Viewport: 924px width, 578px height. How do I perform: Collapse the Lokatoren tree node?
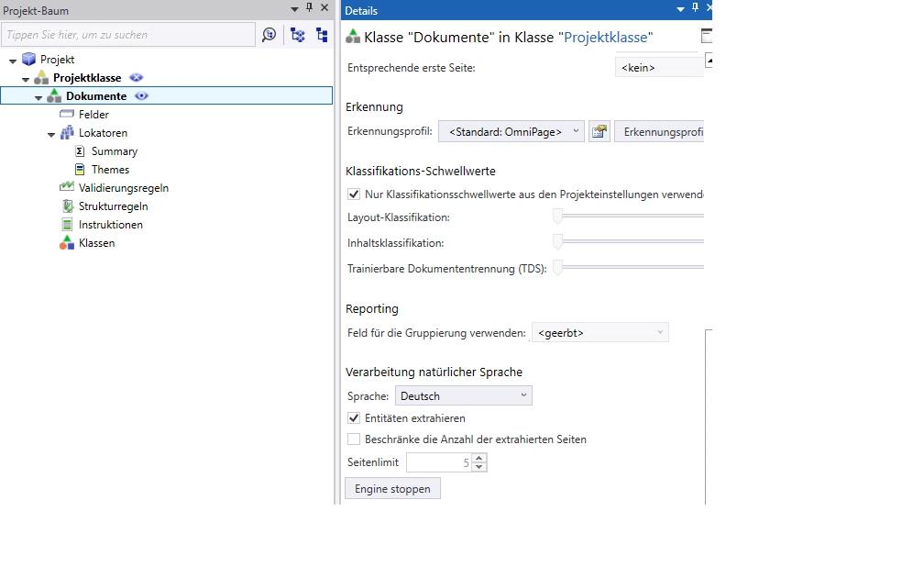(x=51, y=134)
